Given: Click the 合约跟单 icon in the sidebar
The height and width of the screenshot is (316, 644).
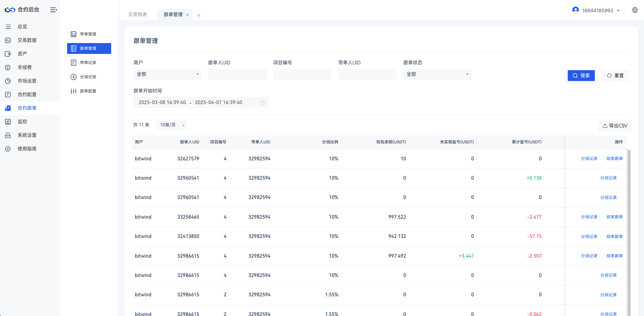Looking at the screenshot, I should coord(8,108).
